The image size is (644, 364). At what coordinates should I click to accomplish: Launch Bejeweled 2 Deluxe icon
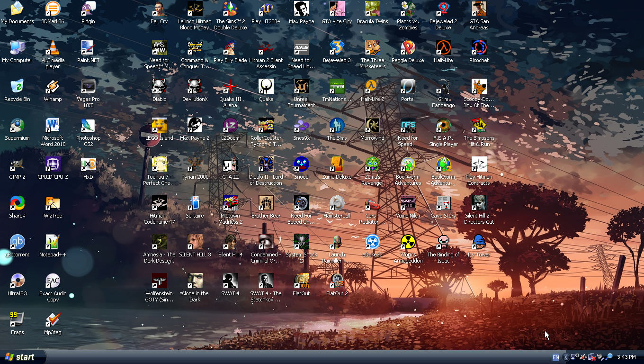coord(443,9)
